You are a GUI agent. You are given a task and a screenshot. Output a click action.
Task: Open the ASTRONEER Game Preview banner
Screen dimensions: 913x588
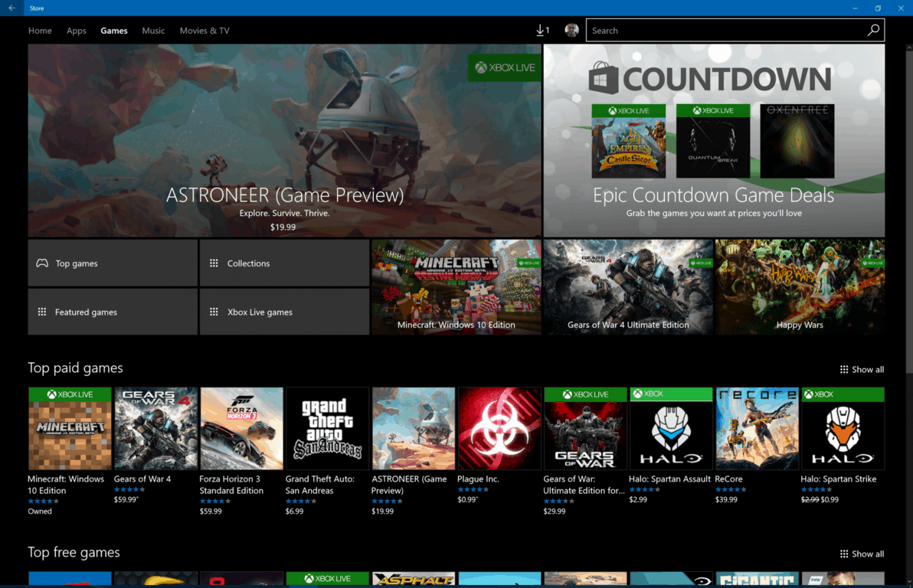click(x=283, y=140)
